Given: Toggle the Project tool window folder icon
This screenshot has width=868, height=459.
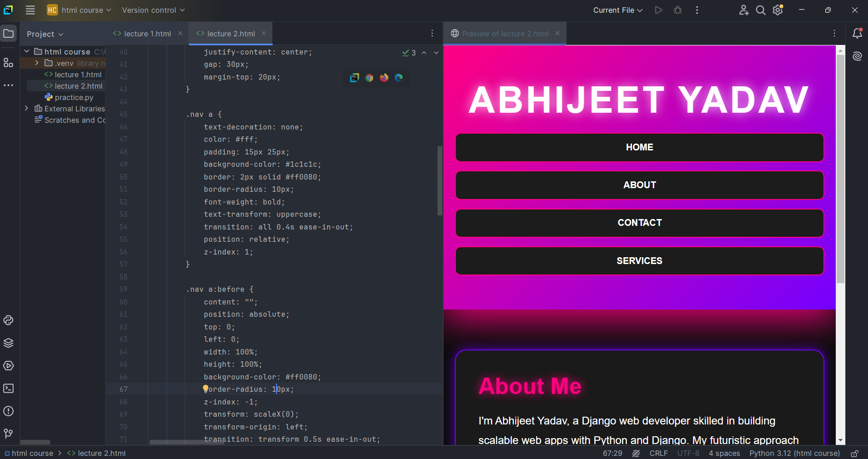Looking at the screenshot, I should click(9, 34).
